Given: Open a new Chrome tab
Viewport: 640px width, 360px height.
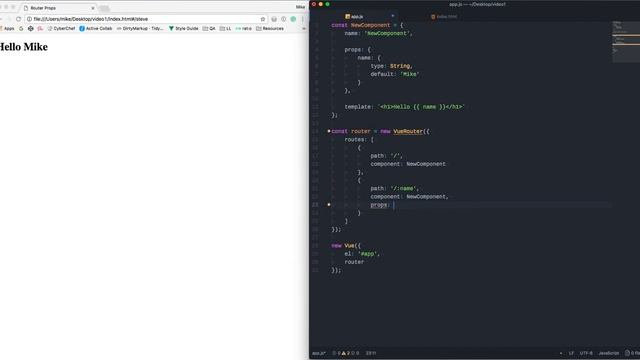Looking at the screenshot, I should coord(104,8).
